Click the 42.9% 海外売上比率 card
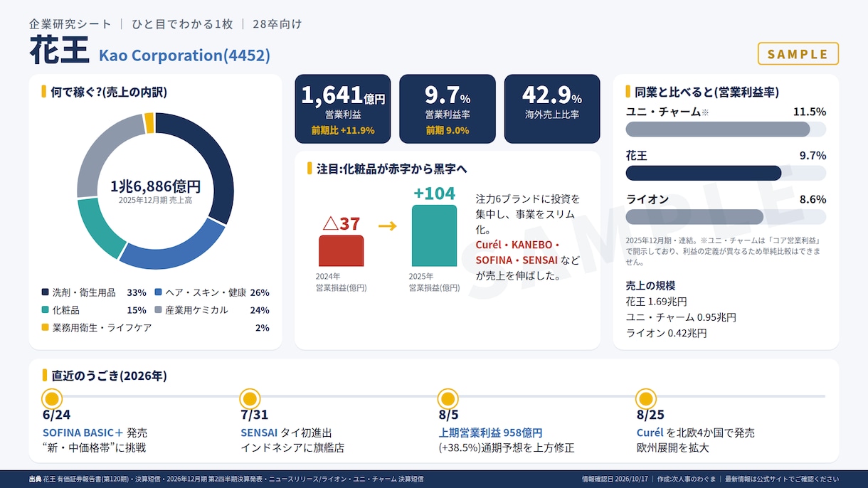Viewport: 868px width, 488px height. click(552, 109)
